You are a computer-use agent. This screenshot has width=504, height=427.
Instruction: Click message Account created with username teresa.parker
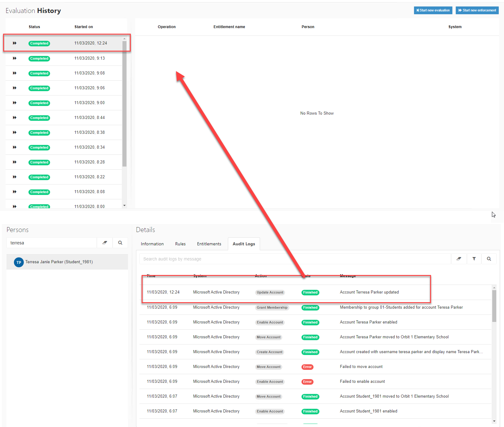click(x=411, y=352)
